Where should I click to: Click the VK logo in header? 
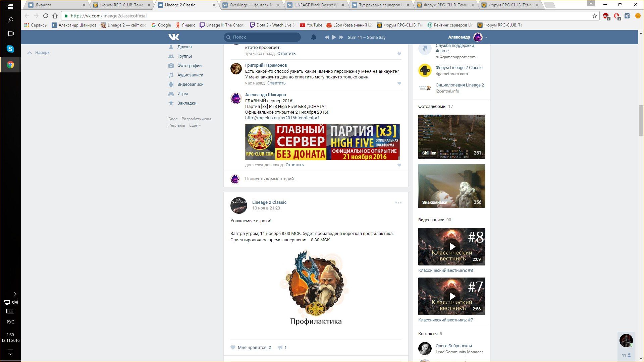click(x=174, y=37)
